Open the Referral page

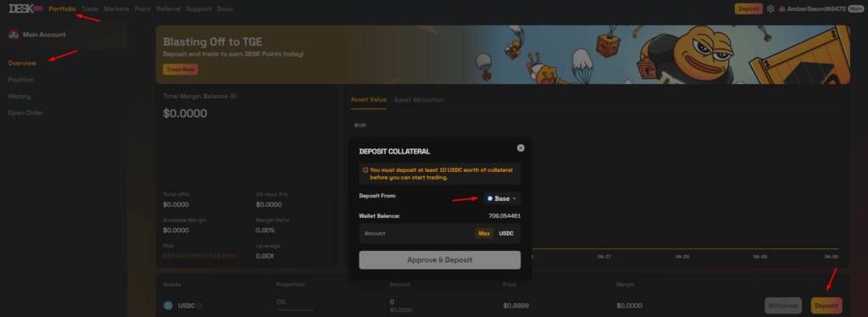[x=169, y=8]
